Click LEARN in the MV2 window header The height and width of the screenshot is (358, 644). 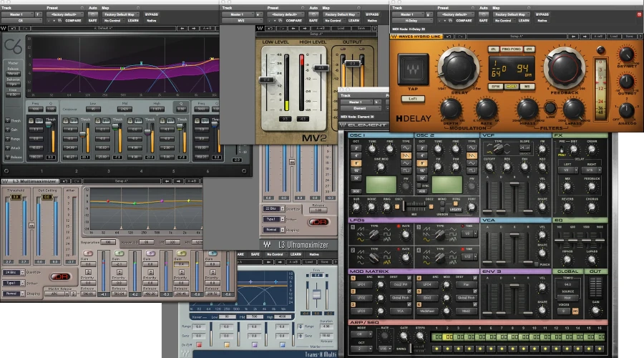coord(353,21)
